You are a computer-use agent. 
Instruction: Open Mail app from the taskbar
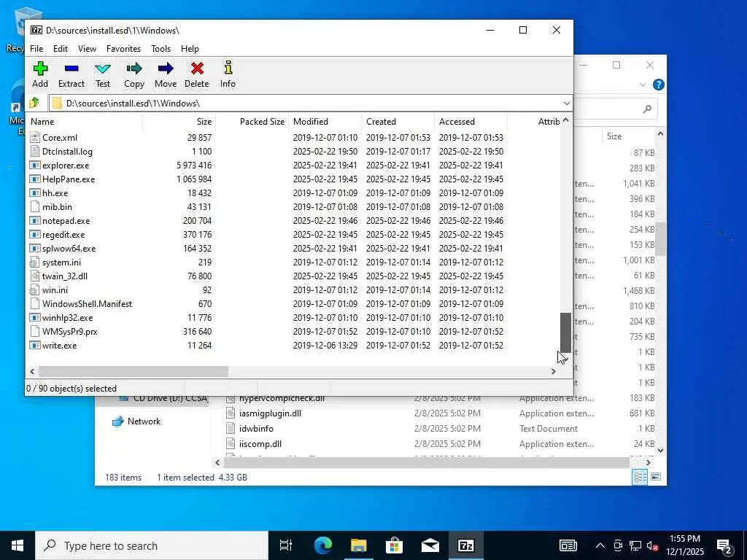click(430, 545)
